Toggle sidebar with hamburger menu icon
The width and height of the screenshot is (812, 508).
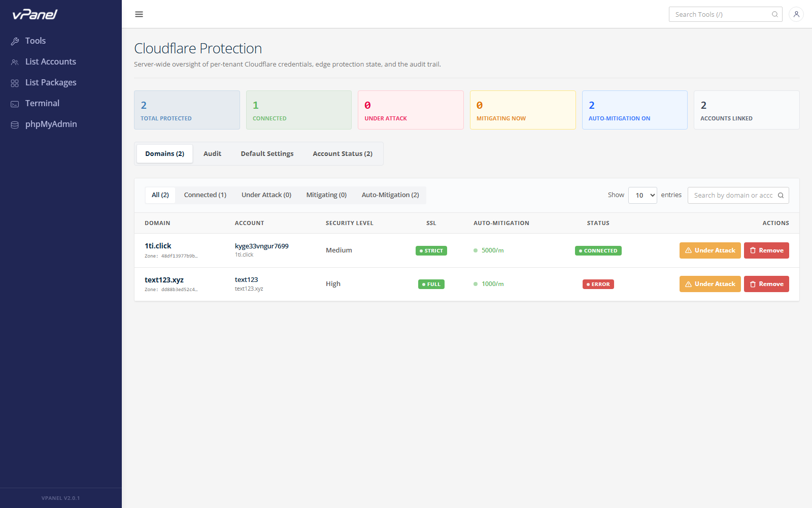click(139, 14)
